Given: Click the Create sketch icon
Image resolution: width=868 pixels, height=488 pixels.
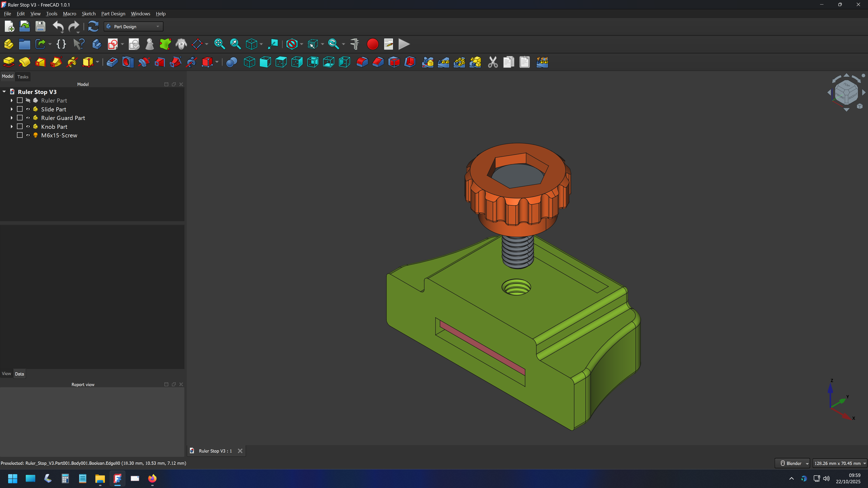Looking at the screenshot, I should [x=113, y=44].
